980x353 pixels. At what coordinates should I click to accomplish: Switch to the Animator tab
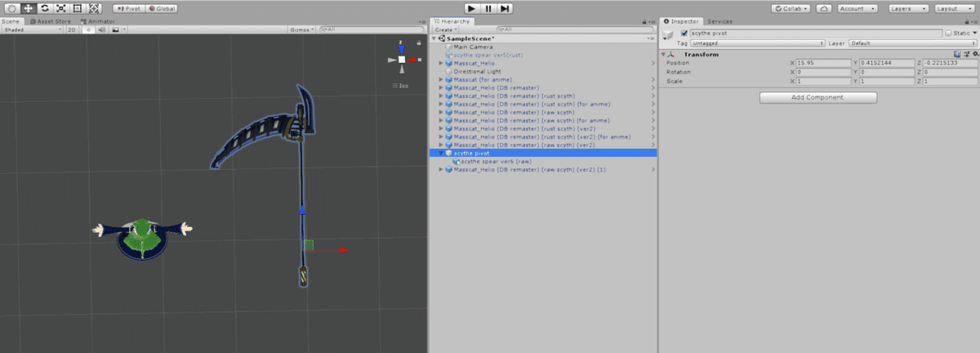[x=97, y=21]
